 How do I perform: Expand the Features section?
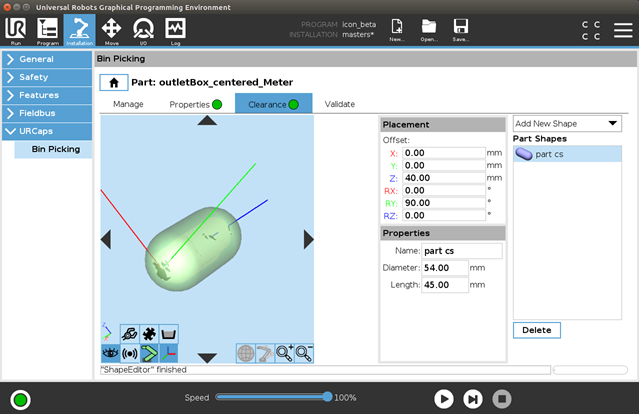click(47, 95)
